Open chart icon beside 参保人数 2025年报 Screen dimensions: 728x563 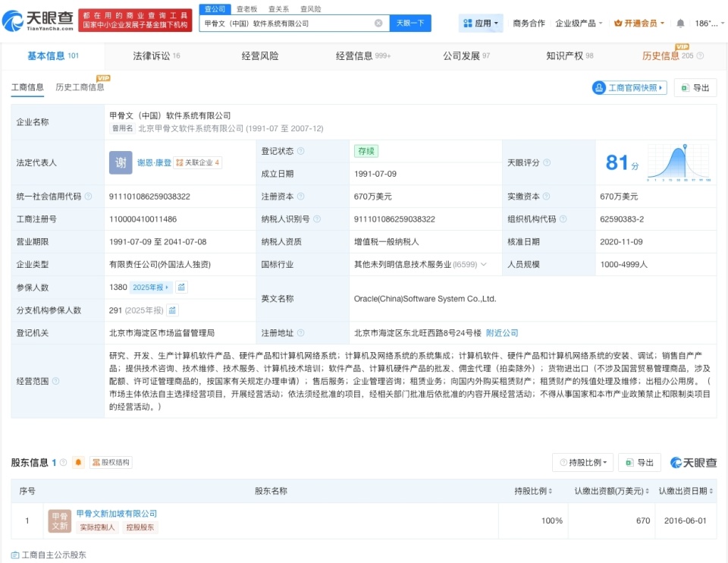click(x=181, y=287)
